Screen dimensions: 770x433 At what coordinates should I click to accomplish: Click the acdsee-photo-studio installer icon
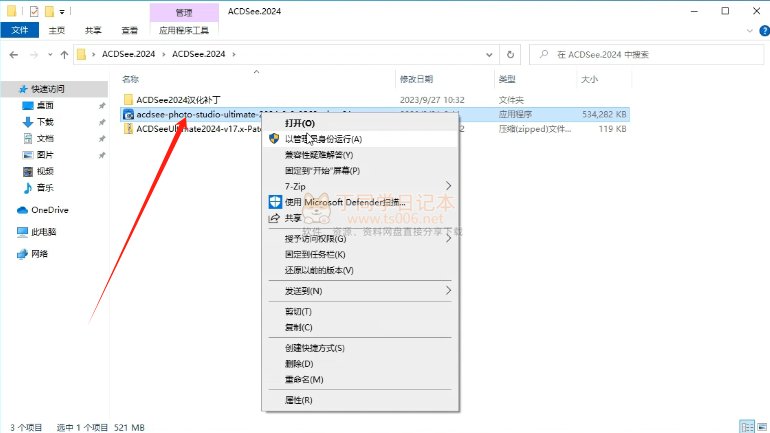coord(128,114)
